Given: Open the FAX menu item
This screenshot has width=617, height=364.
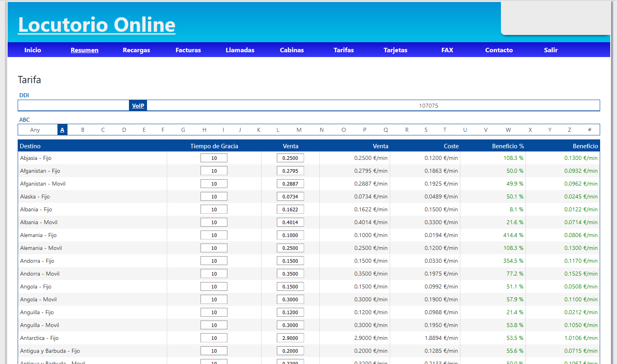Looking at the screenshot, I should click(x=447, y=50).
